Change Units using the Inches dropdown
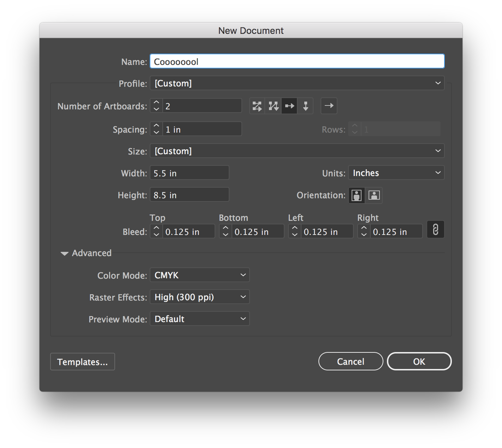502x448 pixels. pyautogui.click(x=396, y=173)
